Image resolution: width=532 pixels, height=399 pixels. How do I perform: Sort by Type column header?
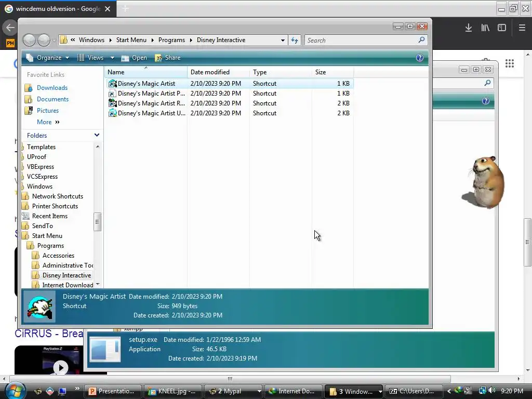pos(281,72)
